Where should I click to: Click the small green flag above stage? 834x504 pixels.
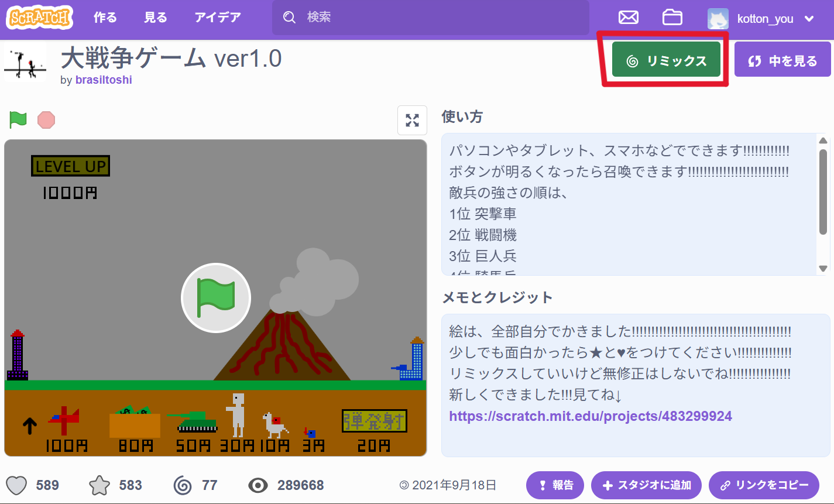point(18,120)
